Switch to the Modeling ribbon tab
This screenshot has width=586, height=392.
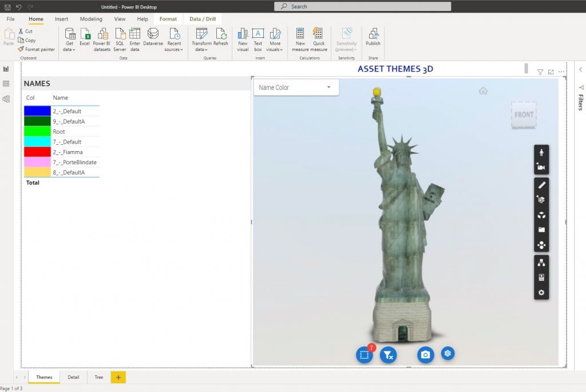91,19
